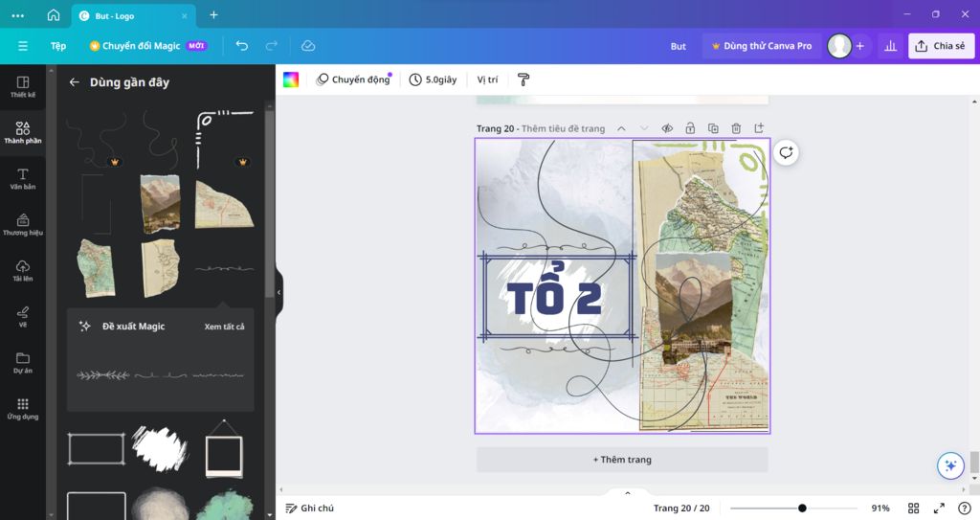Click the 91% zoom level

tap(880, 509)
